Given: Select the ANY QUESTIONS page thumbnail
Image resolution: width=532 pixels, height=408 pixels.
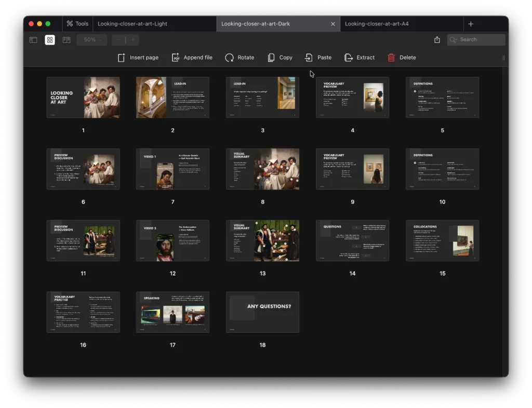Looking at the screenshot, I should 262,311.
